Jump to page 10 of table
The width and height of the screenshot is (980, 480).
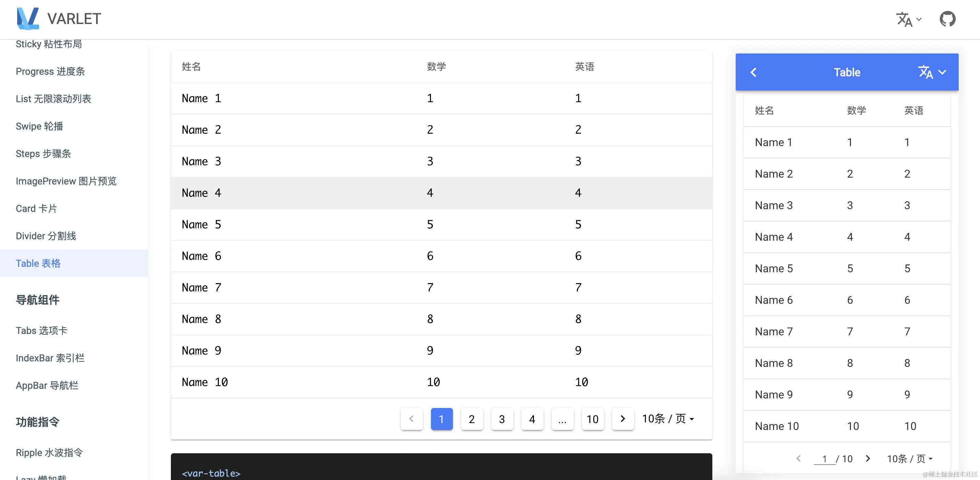(592, 419)
